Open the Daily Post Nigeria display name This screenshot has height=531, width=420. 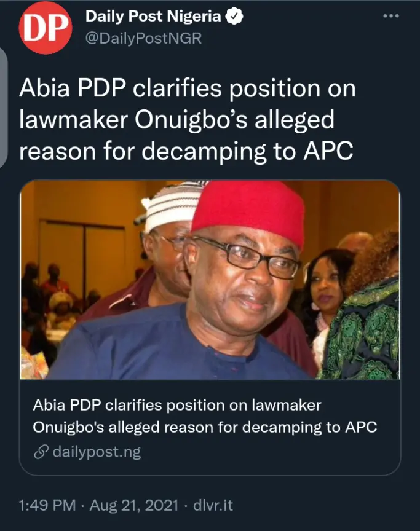pos(153,17)
